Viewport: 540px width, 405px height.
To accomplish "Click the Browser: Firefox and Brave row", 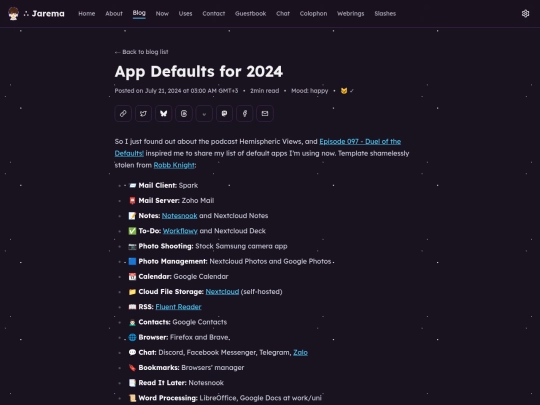I will click(179, 337).
